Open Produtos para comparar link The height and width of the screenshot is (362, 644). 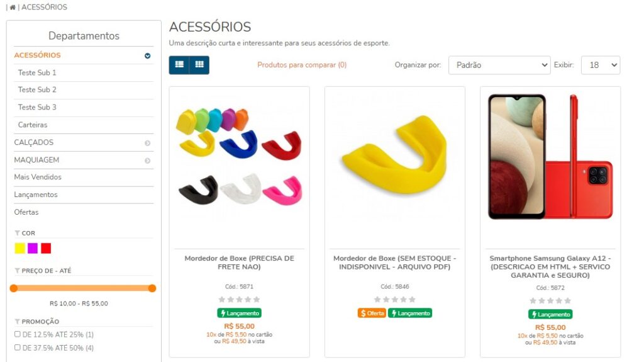pos(302,65)
